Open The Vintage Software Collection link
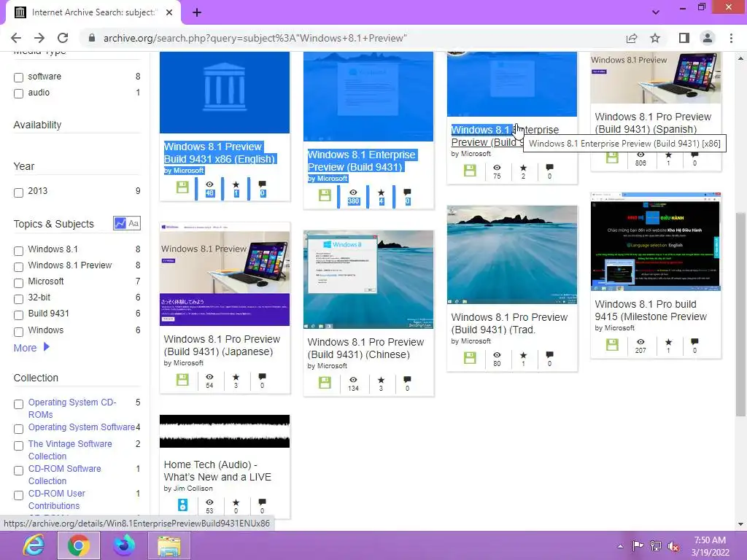 (70, 449)
